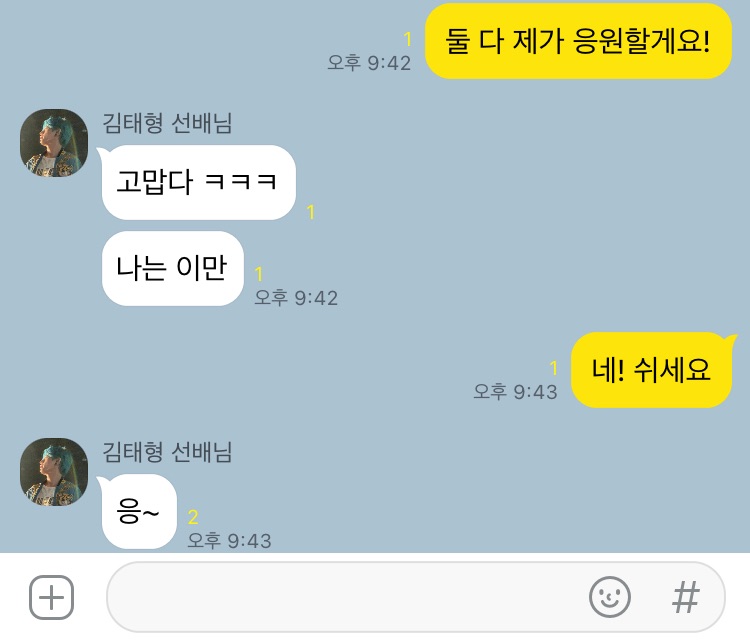Tap lower sender name 김태형 선배님

tap(167, 452)
